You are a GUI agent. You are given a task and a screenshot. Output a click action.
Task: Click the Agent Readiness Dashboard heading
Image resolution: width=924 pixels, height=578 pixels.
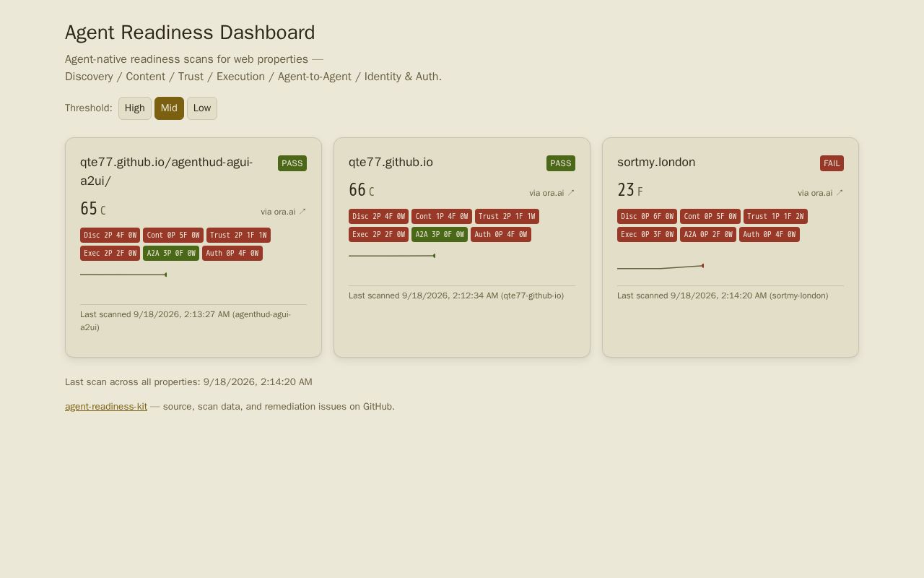tap(190, 33)
